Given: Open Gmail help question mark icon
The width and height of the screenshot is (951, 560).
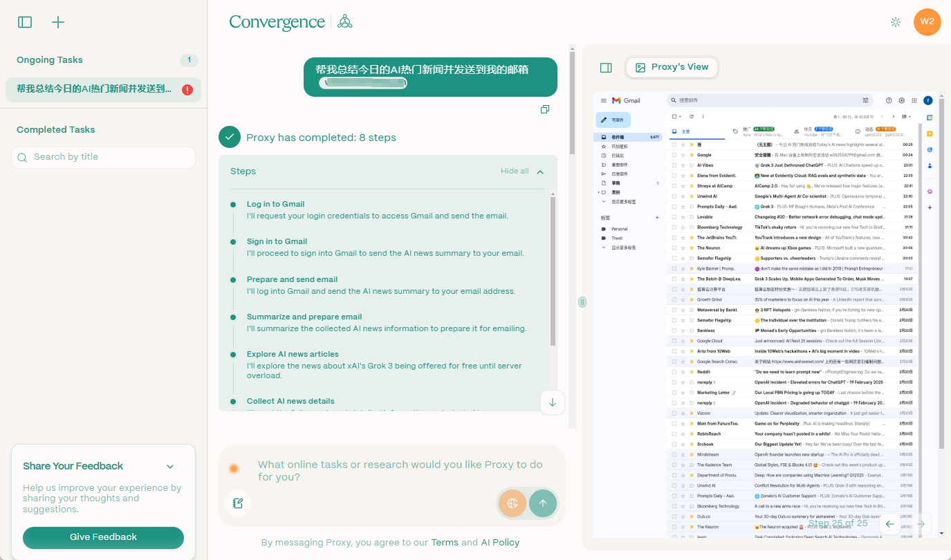Looking at the screenshot, I should tap(889, 100).
